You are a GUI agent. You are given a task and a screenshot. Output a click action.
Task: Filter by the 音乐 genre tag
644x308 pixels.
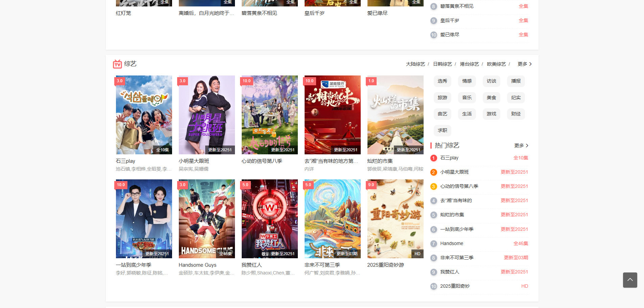coord(467,98)
